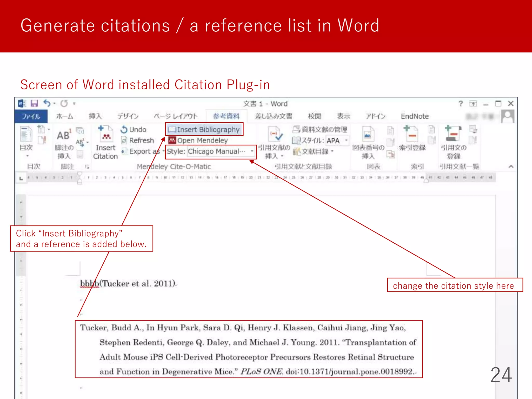Click the Word application icon
Screen dimensions: 532x399
[x=22, y=103]
